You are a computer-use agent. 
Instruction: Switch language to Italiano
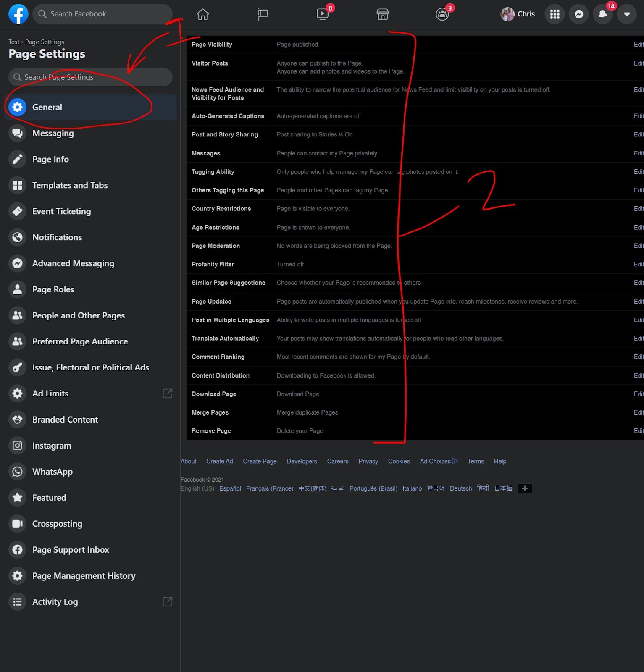[x=412, y=488]
